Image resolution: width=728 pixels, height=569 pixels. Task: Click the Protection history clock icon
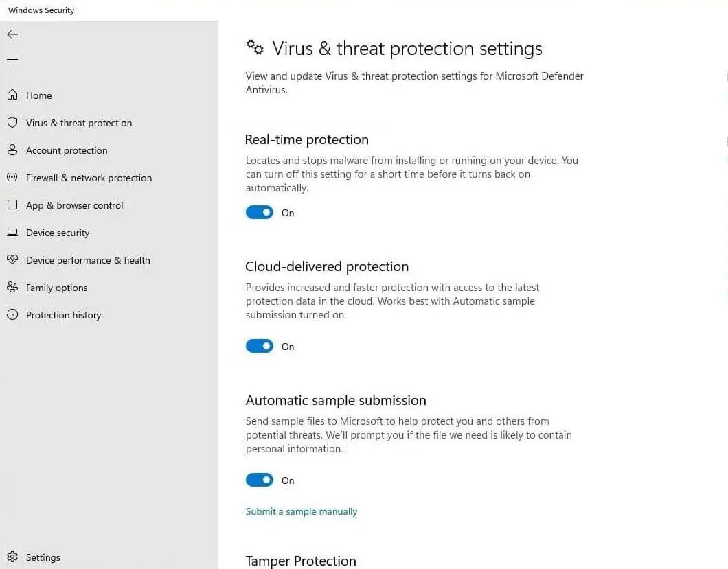tap(12, 315)
